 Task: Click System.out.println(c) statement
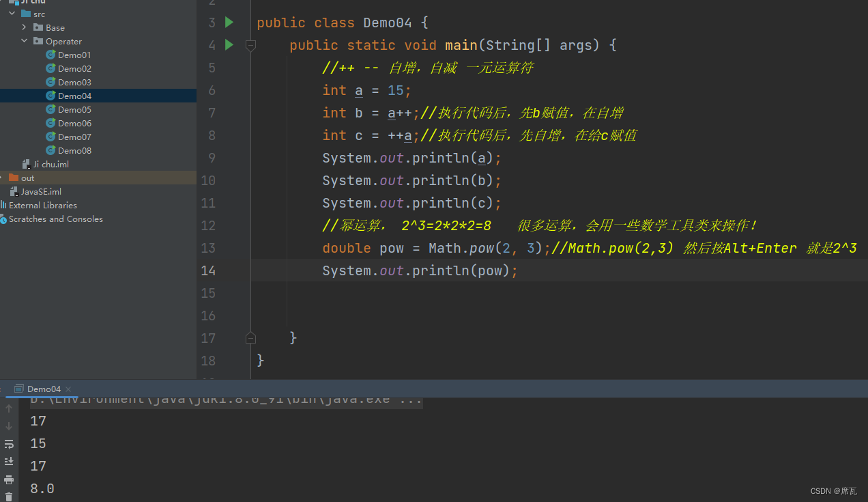(412, 203)
